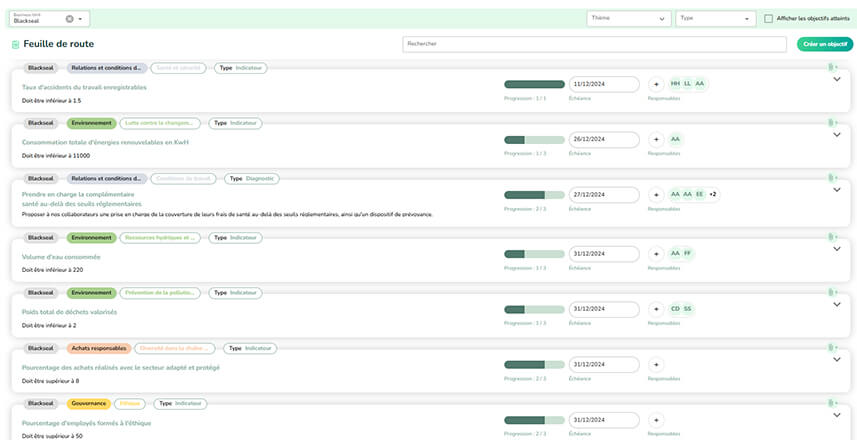Add a responsible to the déchets valorisés objective

point(656,309)
